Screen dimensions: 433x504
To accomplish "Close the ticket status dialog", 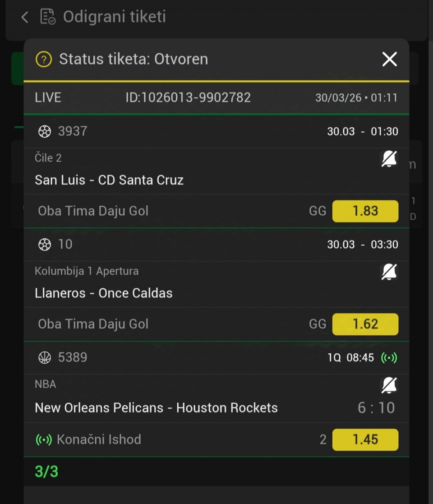I will [389, 59].
